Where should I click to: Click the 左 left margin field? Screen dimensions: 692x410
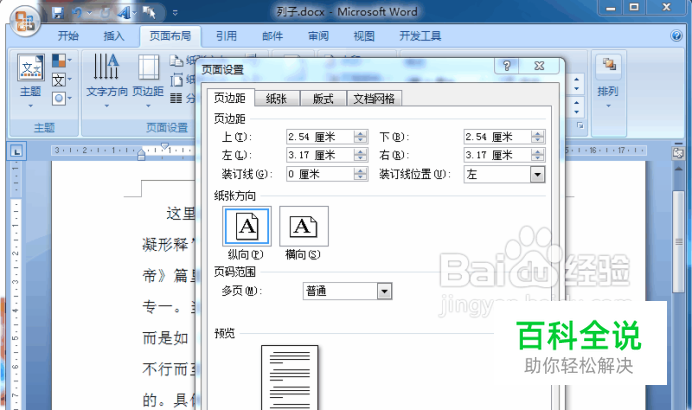(320, 155)
